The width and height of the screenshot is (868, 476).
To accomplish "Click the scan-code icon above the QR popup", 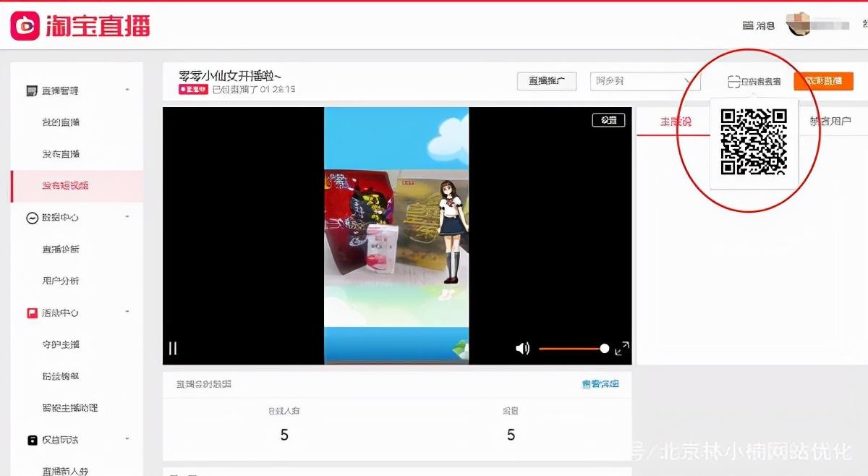I will (733, 82).
